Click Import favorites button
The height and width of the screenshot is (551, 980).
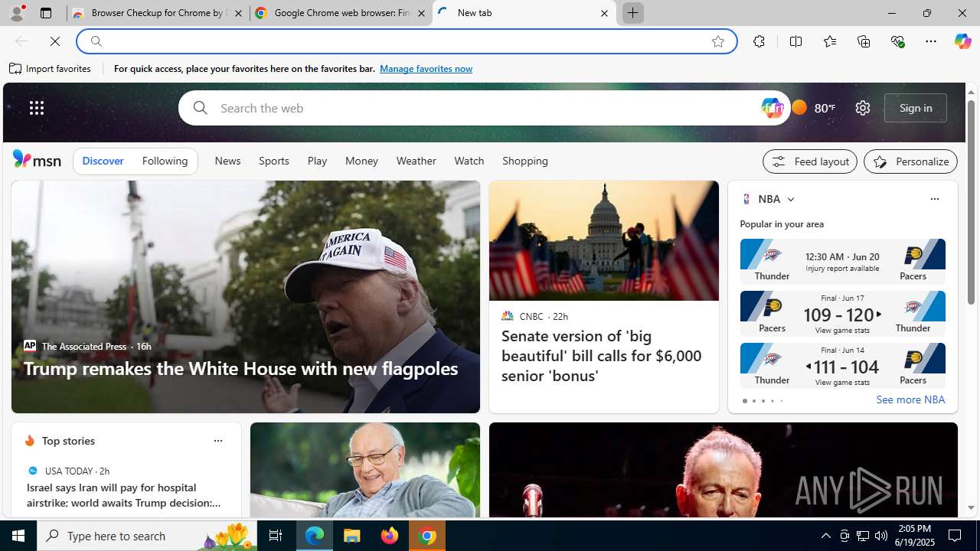coord(51,69)
